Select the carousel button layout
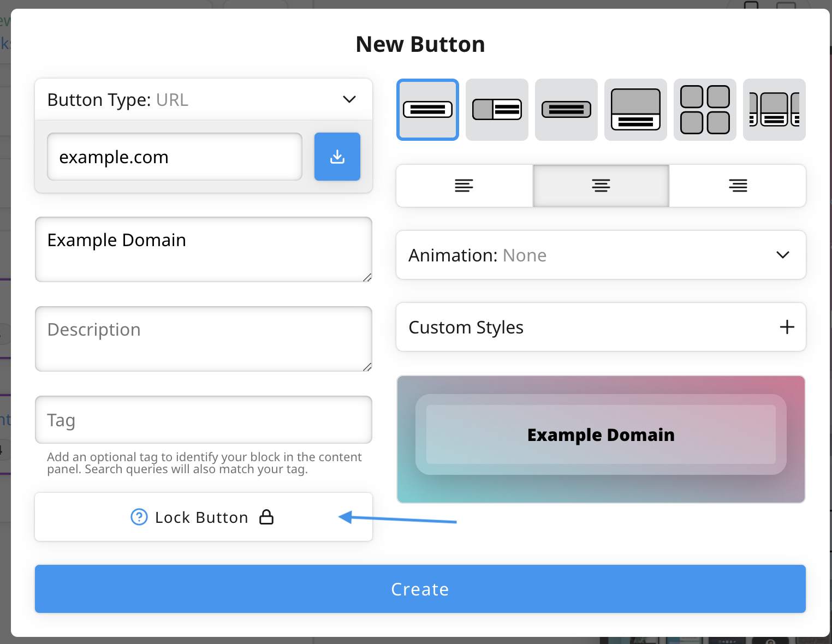This screenshot has height=644, width=832. pyautogui.click(x=774, y=110)
